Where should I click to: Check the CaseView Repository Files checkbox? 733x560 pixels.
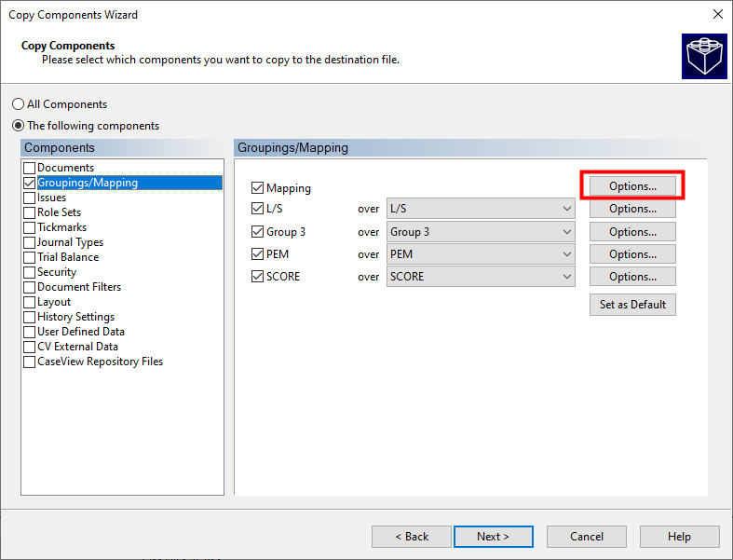click(30, 362)
